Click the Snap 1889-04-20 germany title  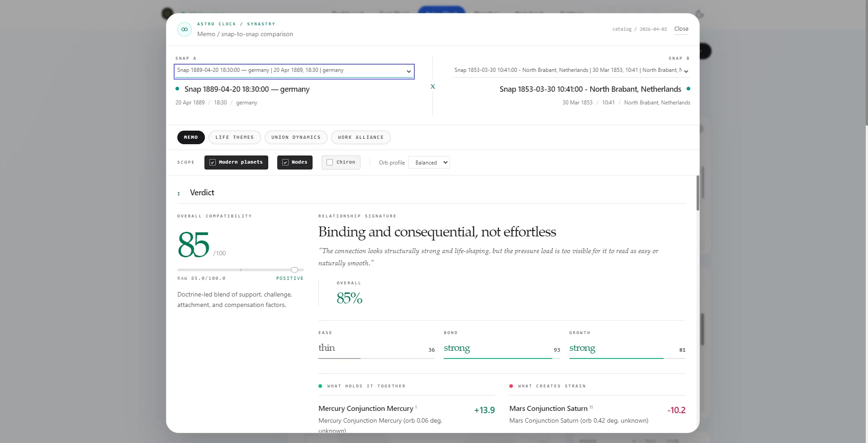tap(247, 89)
